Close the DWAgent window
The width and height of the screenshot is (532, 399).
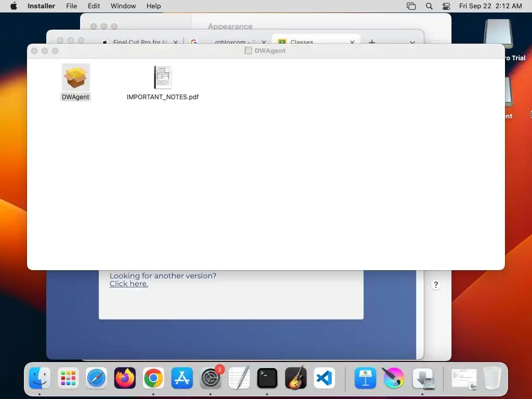[34, 51]
